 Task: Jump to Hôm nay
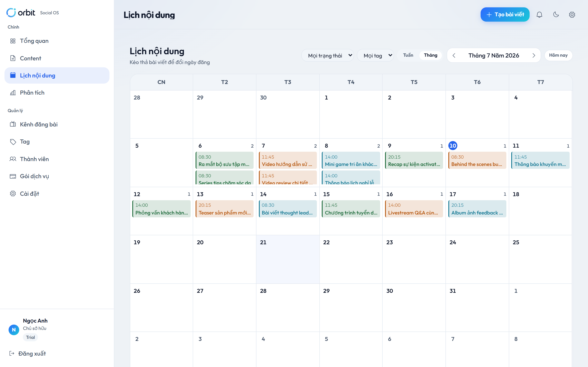(558, 55)
